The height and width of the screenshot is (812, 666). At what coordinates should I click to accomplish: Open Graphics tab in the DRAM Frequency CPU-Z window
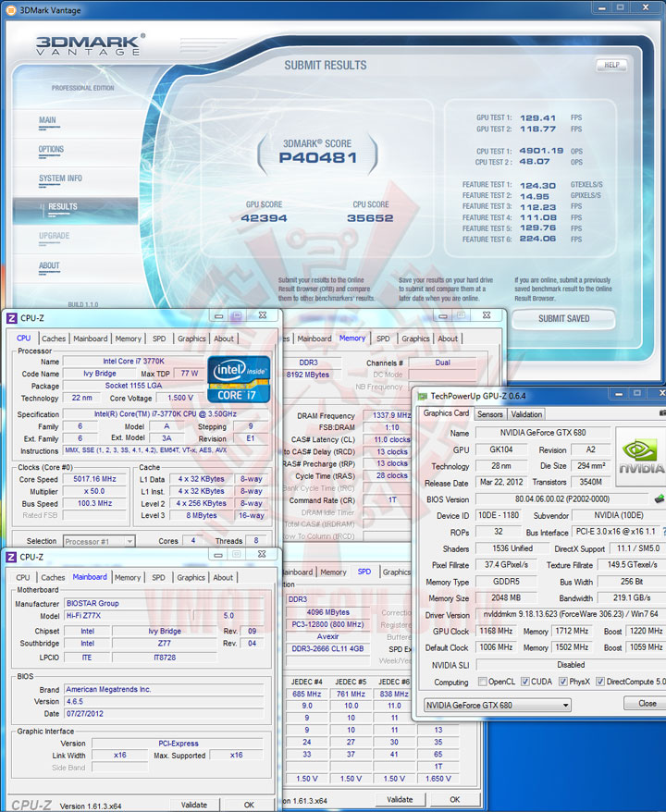(x=415, y=338)
